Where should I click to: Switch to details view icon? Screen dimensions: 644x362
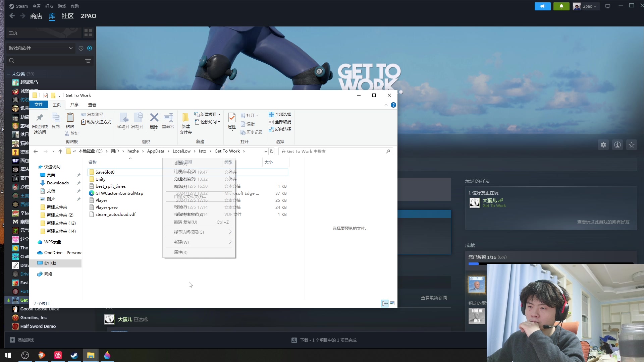tap(385, 303)
